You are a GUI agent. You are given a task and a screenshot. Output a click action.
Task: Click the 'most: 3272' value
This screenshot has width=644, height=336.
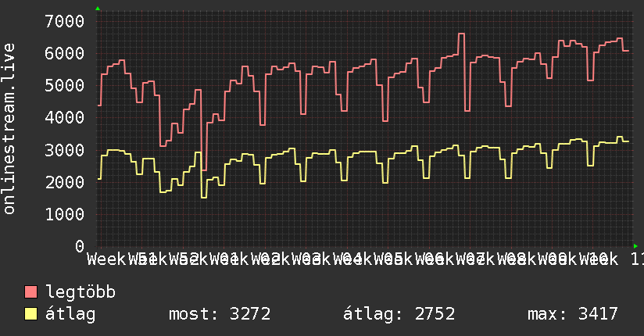click(x=220, y=314)
